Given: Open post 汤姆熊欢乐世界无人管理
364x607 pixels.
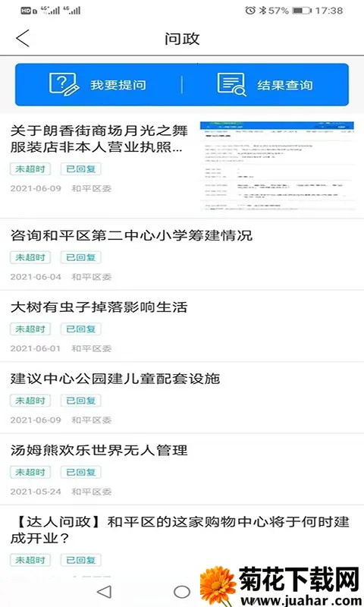Looking at the screenshot, I should coord(99,450).
